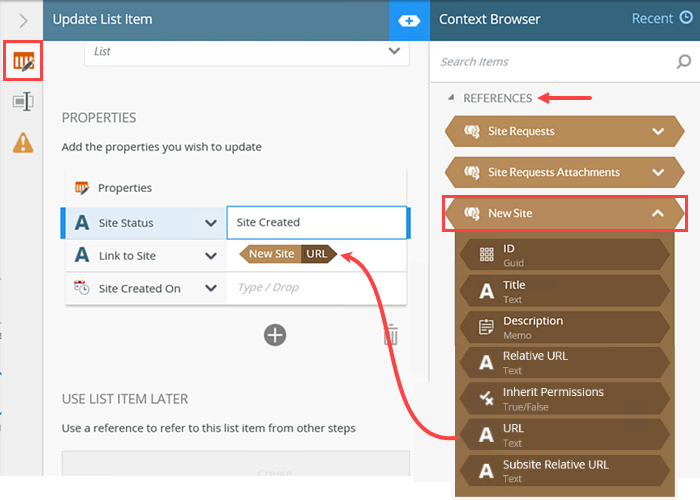700x500 pixels.
Task: Click the list item configuration tab icon
Action: click(22, 62)
